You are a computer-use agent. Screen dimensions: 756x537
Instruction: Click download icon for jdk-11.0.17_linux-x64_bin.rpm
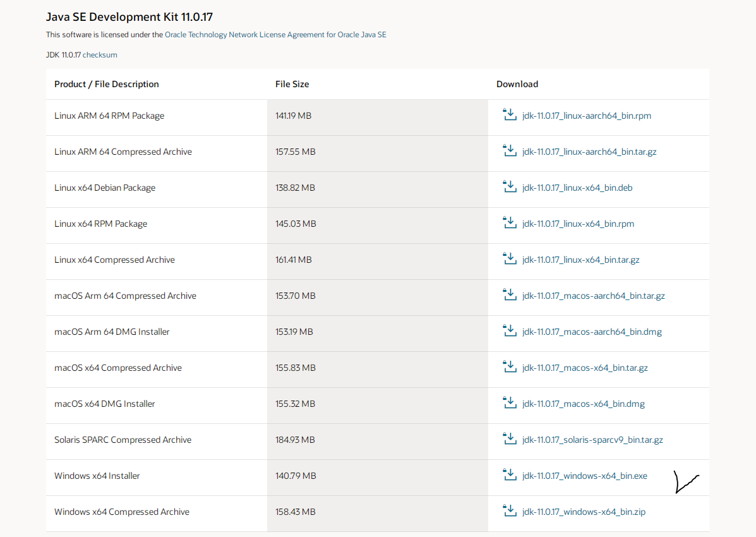click(509, 223)
